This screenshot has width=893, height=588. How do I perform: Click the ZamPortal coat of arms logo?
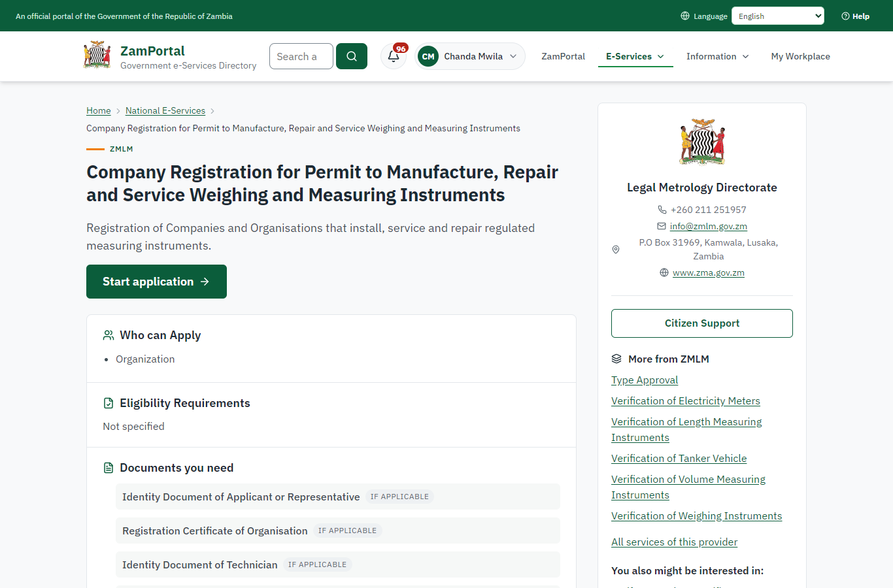click(97, 55)
